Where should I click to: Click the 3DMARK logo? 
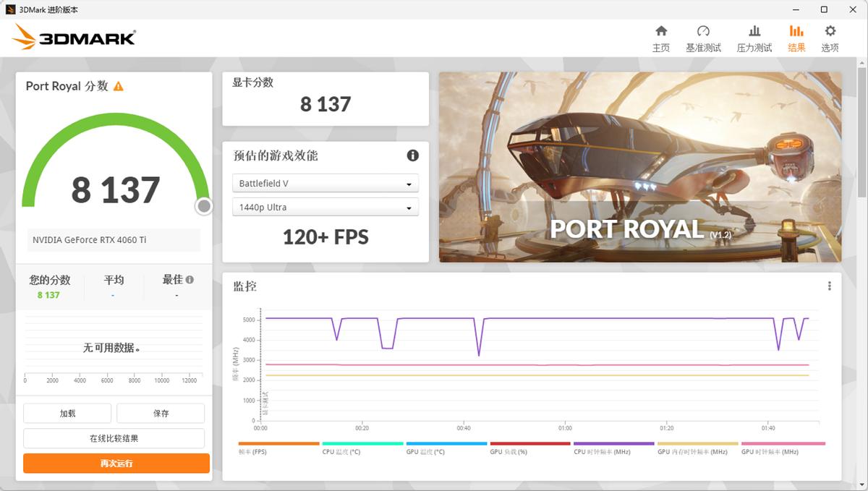[72, 36]
